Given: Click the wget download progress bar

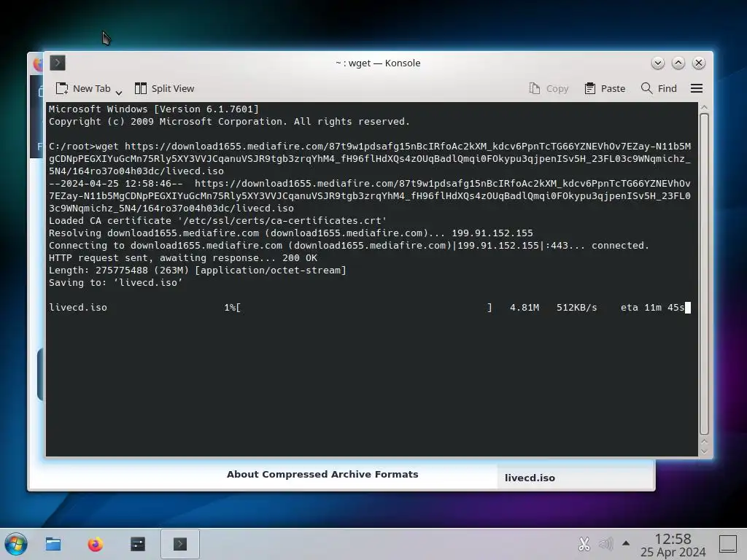Looking at the screenshot, I should point(364,307).
